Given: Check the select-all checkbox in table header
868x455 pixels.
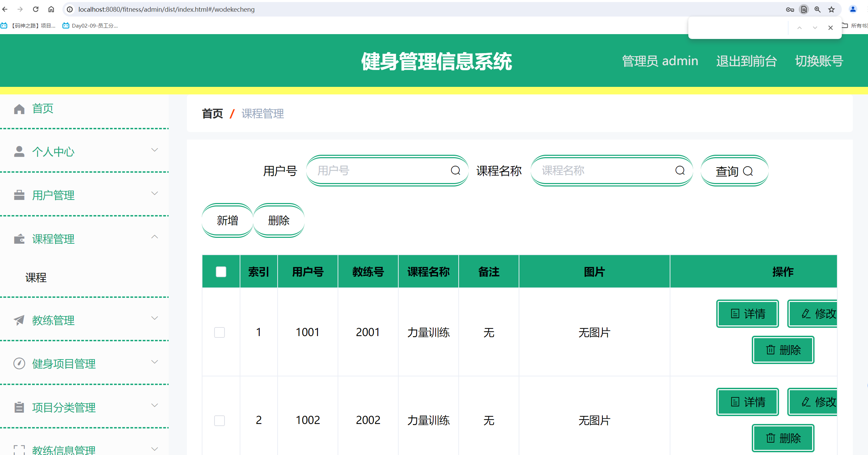Looking at the screenshot, I should pos(220,271).
